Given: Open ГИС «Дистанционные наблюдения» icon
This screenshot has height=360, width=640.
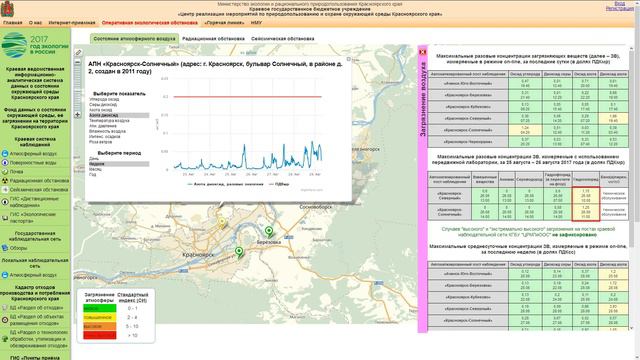Looking at the screenshot, I should click(x=5, y=201).
